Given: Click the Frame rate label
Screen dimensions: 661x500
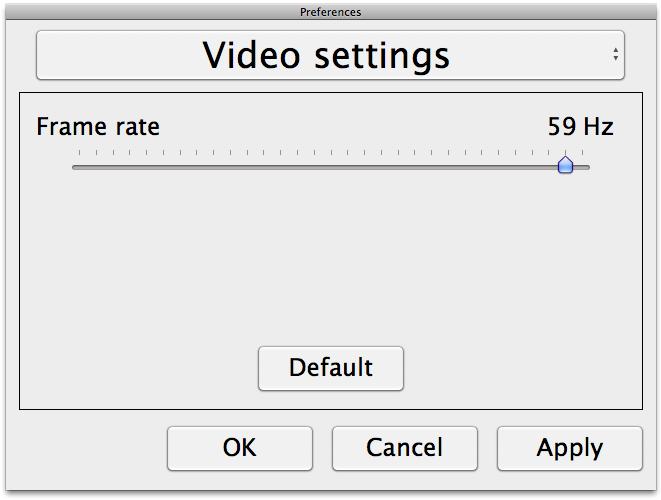Looking at the screenshot, I should 98,126.
